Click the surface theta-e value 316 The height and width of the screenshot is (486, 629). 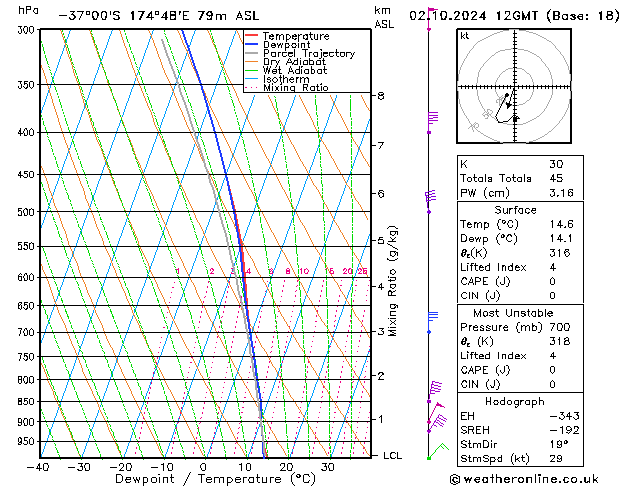click(x=560, y=253)
